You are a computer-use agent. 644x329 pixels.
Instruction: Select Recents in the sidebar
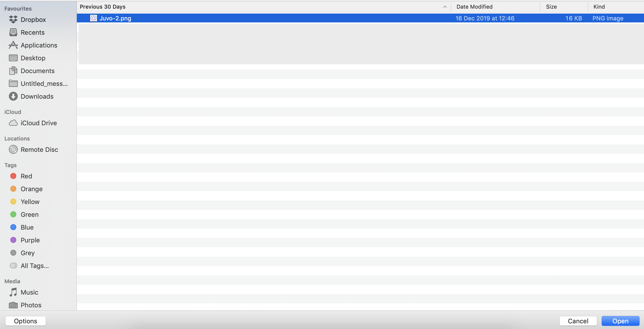[x=33, y=32]
